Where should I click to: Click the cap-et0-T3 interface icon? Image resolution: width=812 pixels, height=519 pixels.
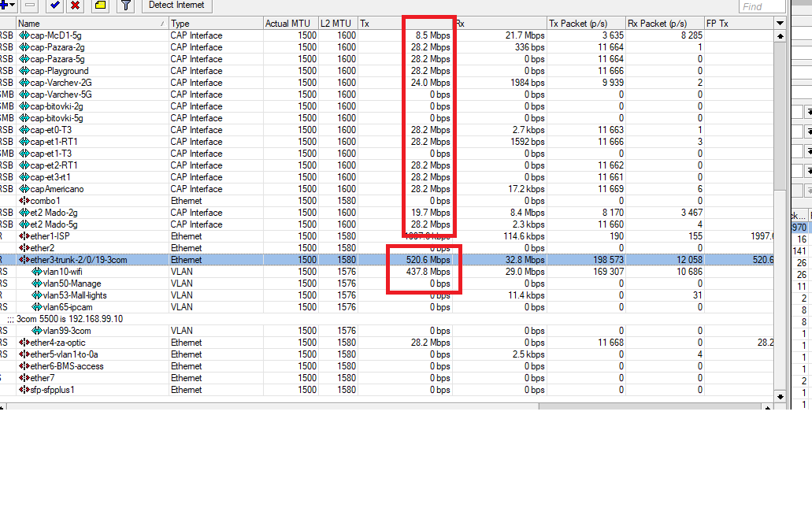pos(24,130)
